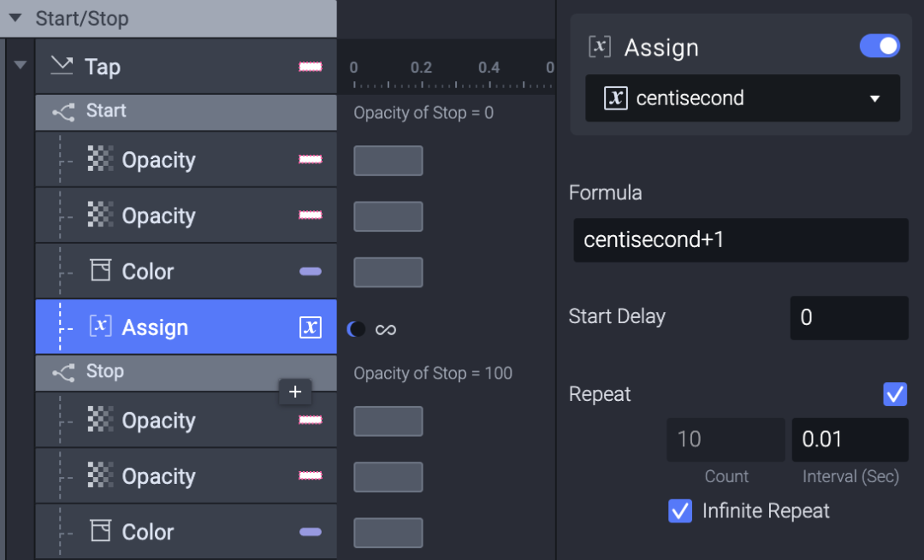Click the variable badge on Assign row
The width and height of the screenshot is (924, 560).
311,327
